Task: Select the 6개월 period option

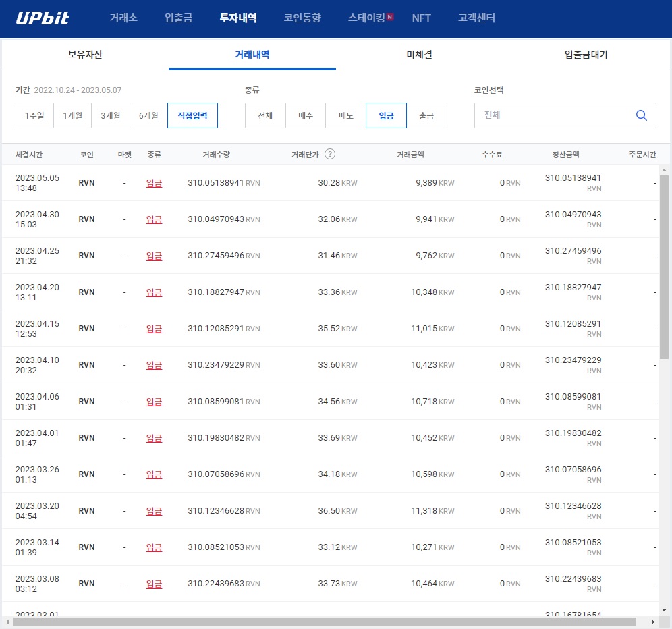Action: coord(148,115)
